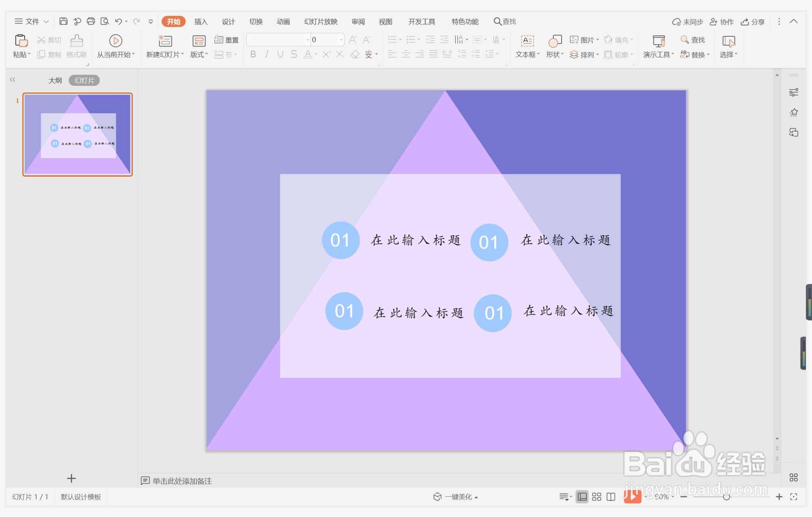
Task: Select slide 1 thumbnail in panel
Action: click(77, 134)
